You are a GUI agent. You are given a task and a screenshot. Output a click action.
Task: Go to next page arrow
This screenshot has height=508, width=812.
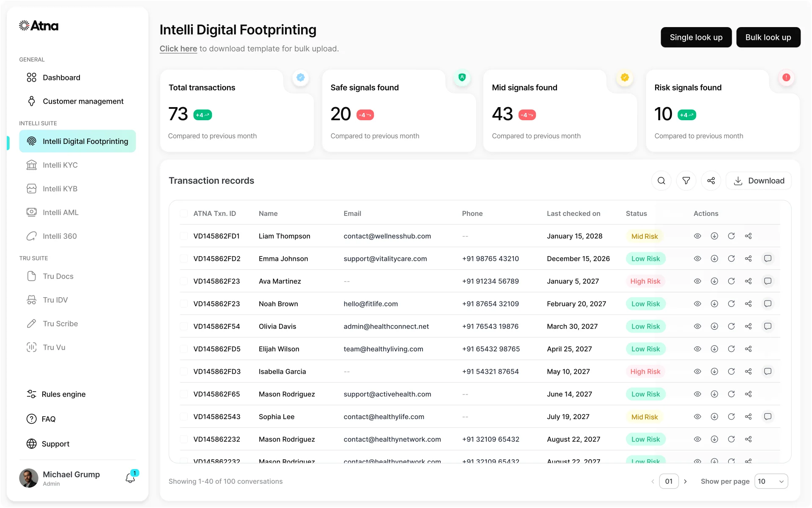(x=685, y=481)
